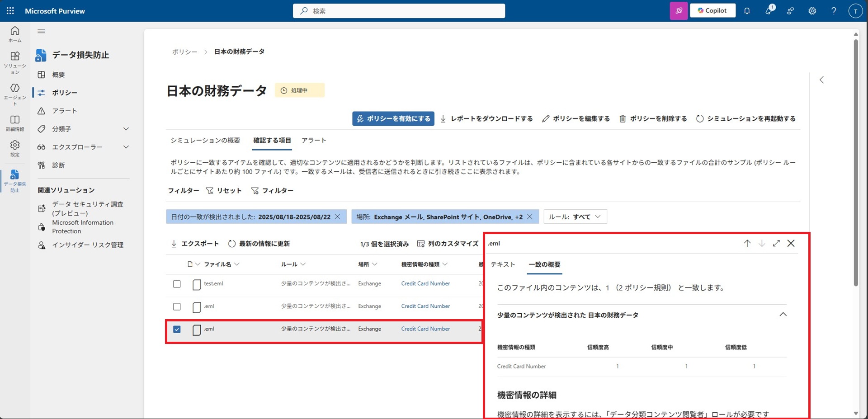The height and width of the screenshot is (419, 868).
Task: Go to previous item with up arrow
Action: (747, 243)
